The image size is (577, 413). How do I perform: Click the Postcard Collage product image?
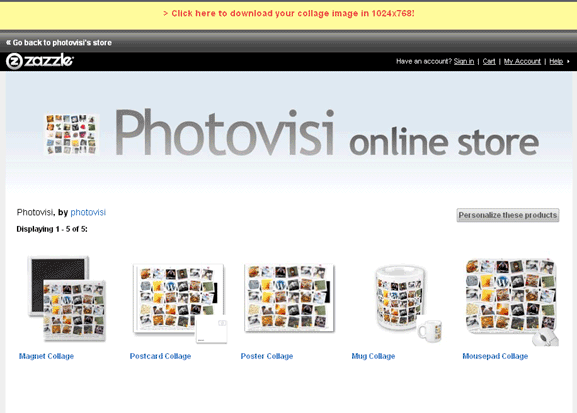click(180, 303)
